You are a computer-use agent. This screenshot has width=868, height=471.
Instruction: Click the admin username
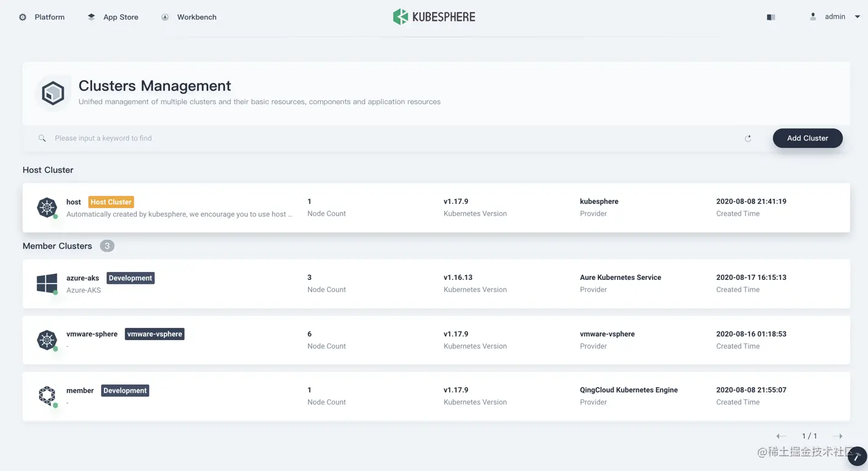click(x=835, y=17)
